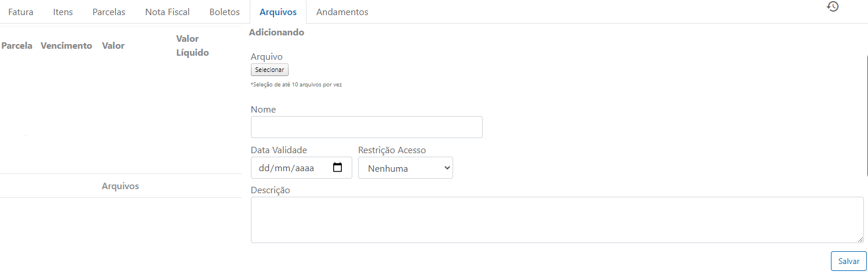
Task: Open the calendar picker in Data Validade
Action: point(338,168)
